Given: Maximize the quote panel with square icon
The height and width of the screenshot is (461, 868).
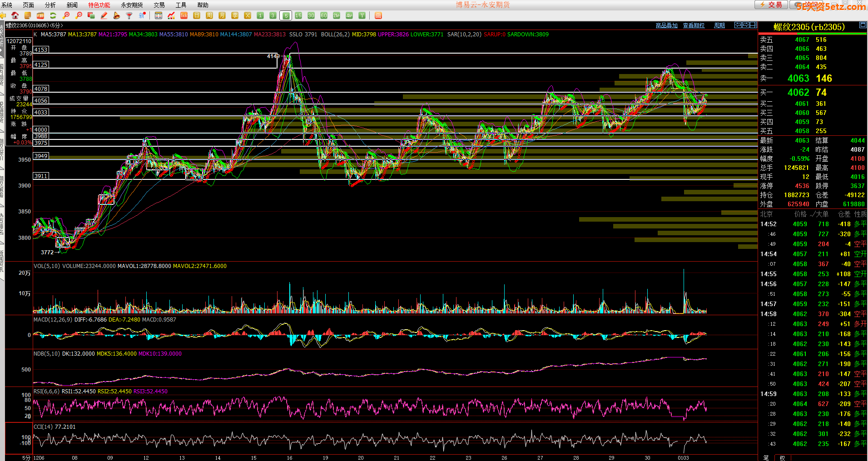Looking at the screenshot, I should pyautogui.click(x=863, y=25).
